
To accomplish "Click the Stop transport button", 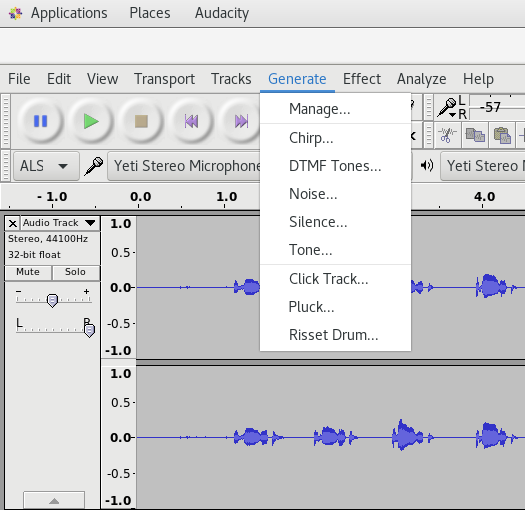I will (141, 121).
